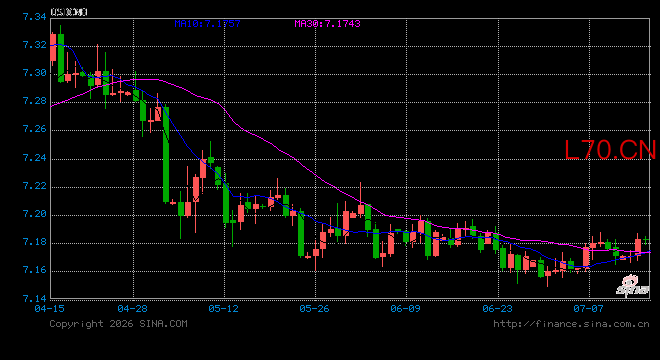The image size is (660, 360).
Task: Select the 05-26 date axis label
Action: 314,309
